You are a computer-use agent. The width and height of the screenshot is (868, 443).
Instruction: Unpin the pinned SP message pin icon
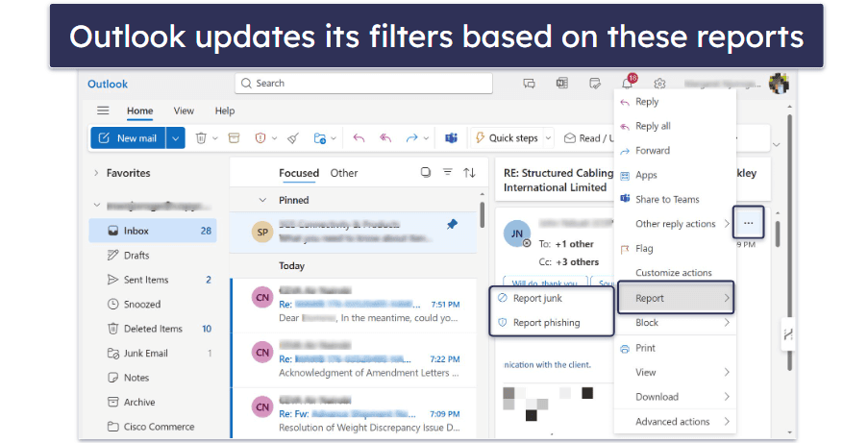[452, 224]
